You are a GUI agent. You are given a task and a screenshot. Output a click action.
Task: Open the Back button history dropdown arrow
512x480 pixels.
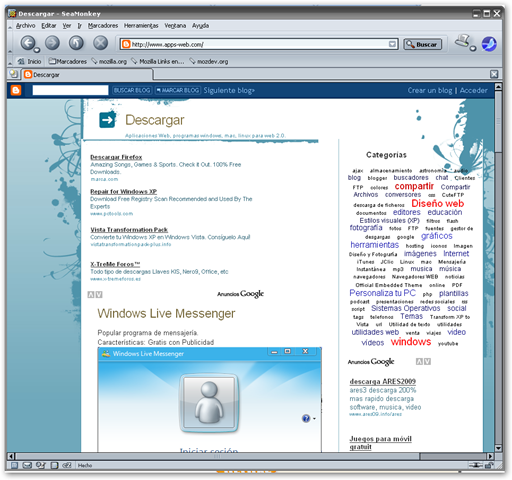tap(37, 50)
